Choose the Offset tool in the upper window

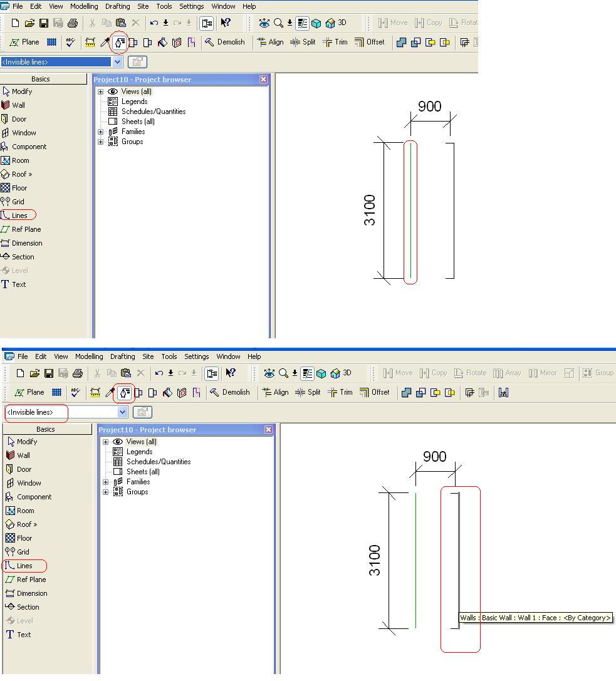click(x=370, y=43)
